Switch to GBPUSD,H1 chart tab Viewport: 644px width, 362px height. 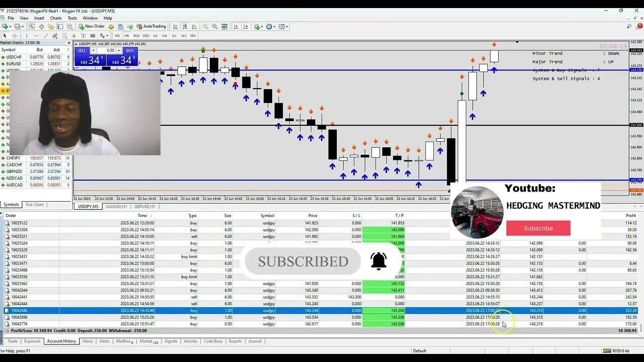[x=145, y=206]
